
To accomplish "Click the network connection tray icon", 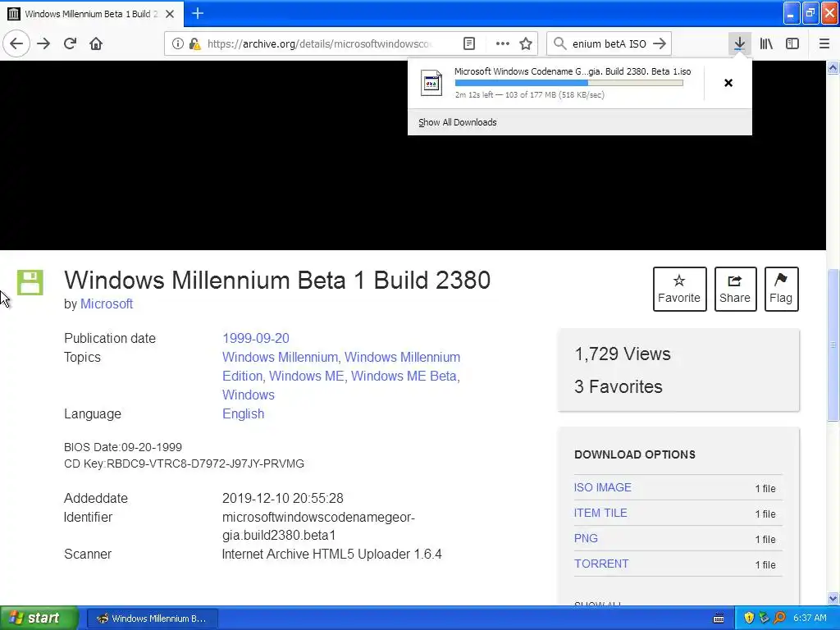I will tap(764, 619).
